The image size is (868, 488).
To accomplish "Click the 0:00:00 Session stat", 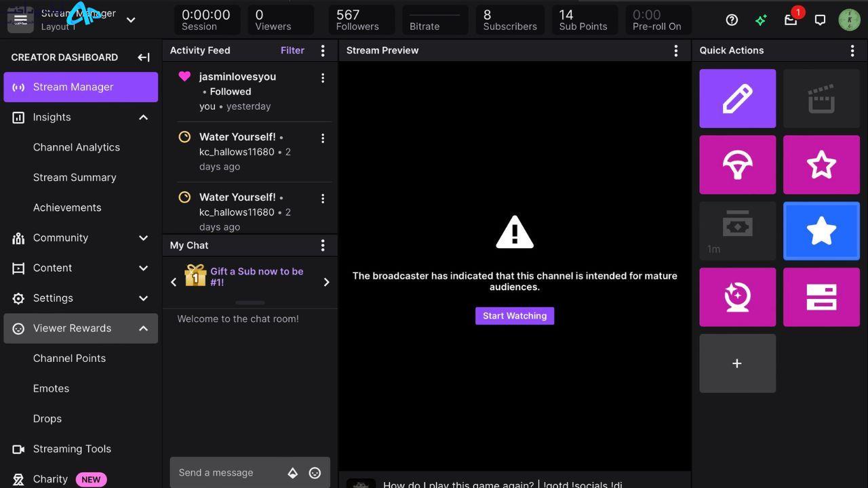I will pyautogui.click(x=208, y=20).
